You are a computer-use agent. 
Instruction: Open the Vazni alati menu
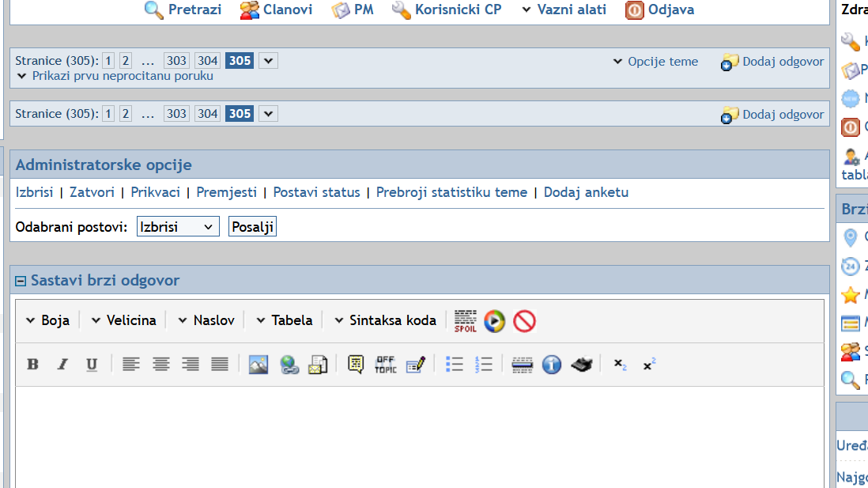[x=564, y=9]
